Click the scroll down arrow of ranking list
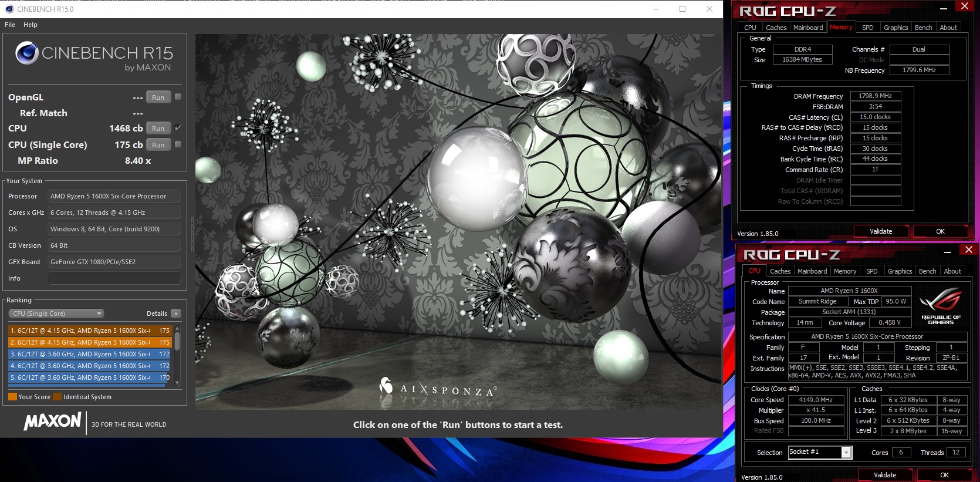This screenshot has height=482, width=980. point(177,383)
